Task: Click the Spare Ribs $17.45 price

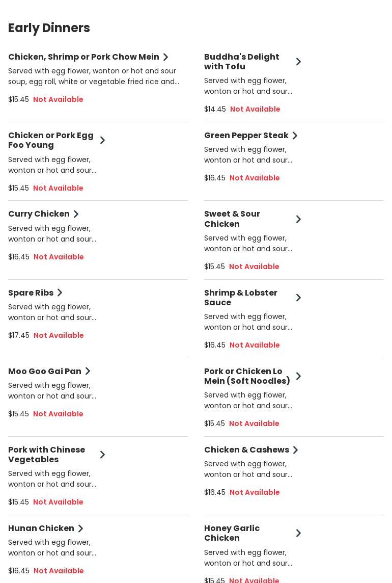Action: click(x=19, y=335)
